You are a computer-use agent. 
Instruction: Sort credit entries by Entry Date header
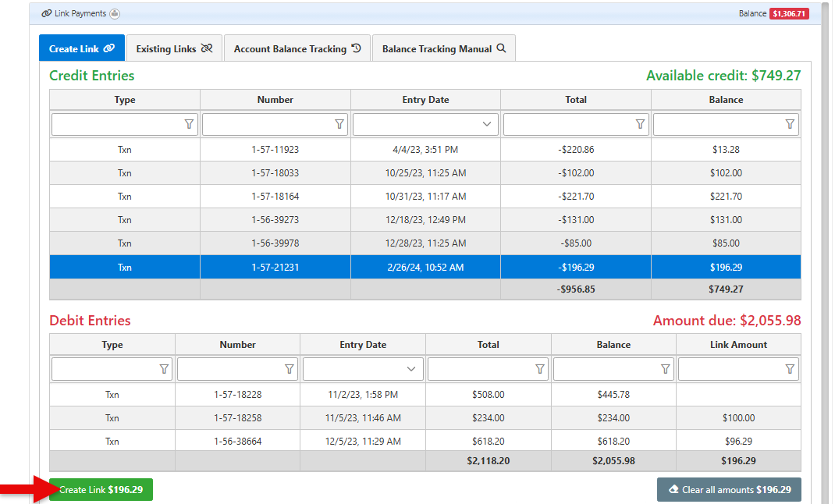425,100
